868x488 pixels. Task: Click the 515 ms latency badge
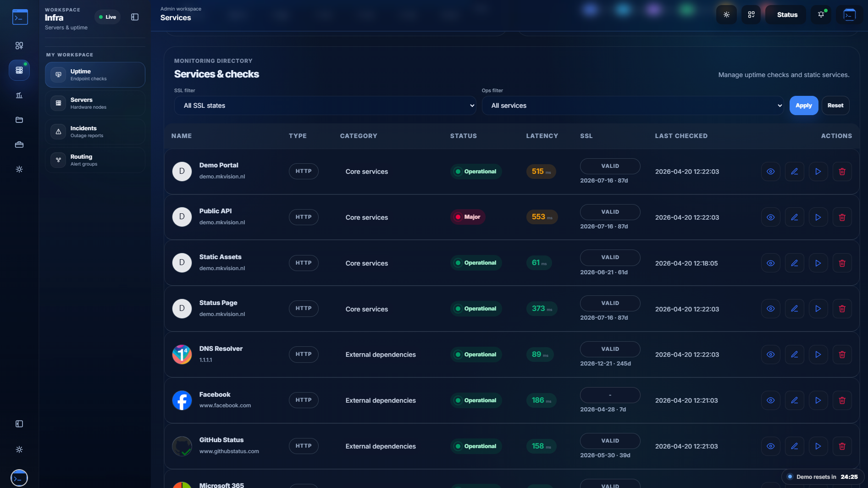pos(541,172)
